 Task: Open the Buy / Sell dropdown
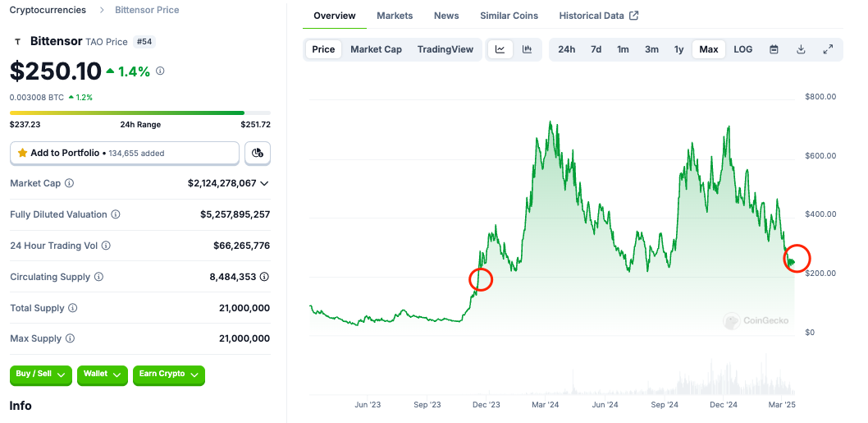pos(40,375)
